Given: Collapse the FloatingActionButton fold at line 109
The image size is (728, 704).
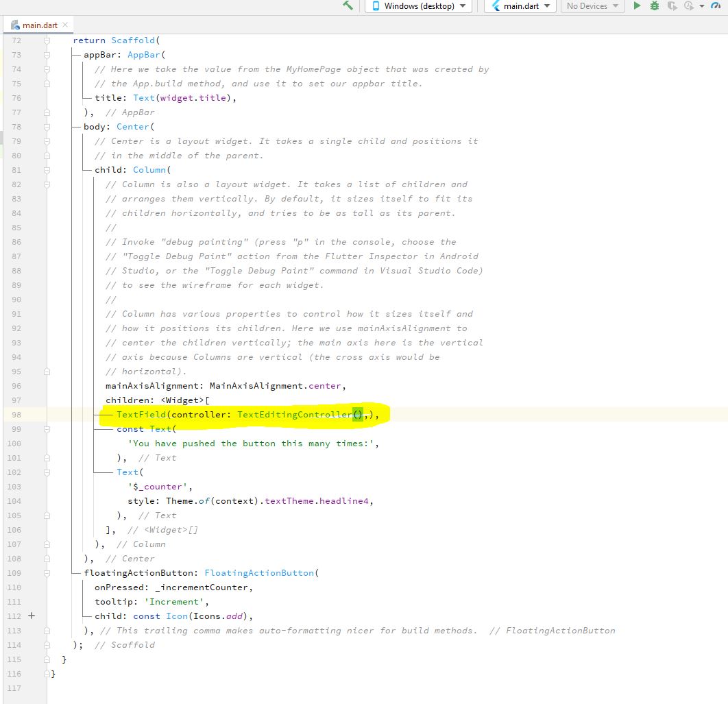Looking at the screenshot, I should (46, 572).
